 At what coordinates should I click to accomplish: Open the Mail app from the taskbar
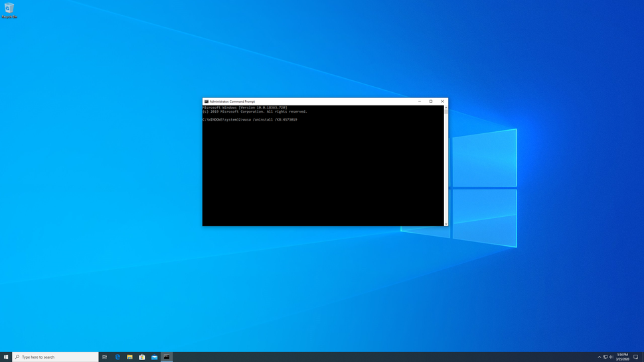(x=155, y=357)
